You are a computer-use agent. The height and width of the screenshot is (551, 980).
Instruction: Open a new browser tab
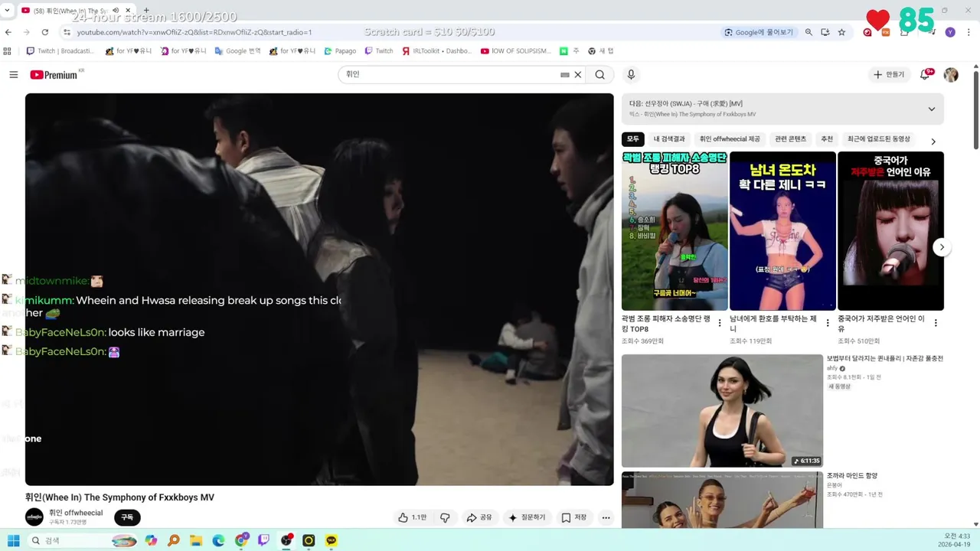(146, 10)
